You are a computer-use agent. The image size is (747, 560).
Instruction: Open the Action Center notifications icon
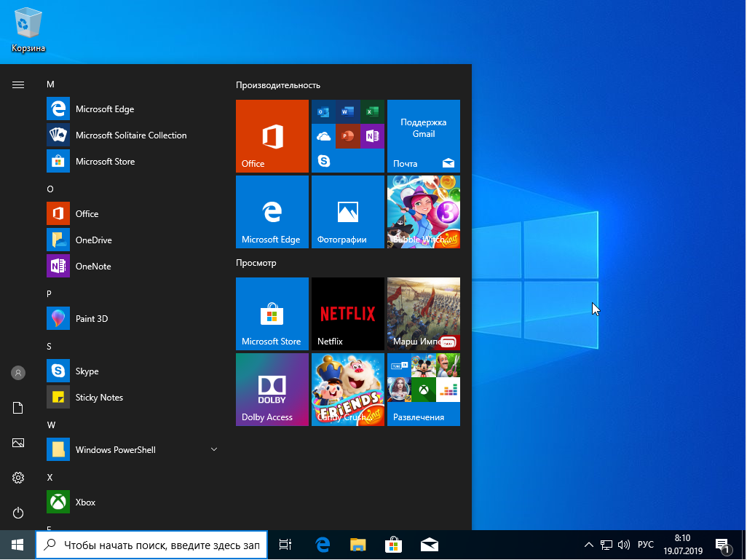tap(723, 545)
